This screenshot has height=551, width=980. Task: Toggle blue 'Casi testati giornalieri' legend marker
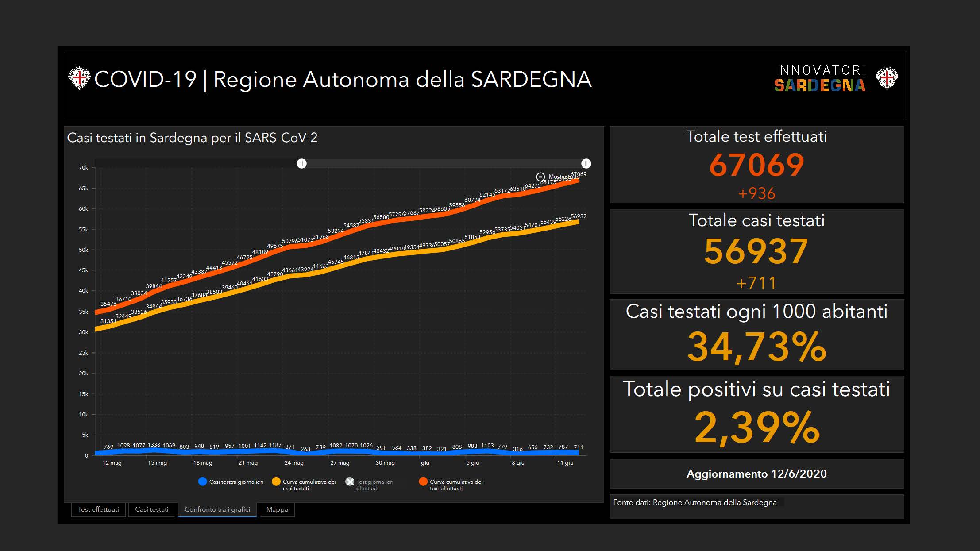[x=203, y=482]
